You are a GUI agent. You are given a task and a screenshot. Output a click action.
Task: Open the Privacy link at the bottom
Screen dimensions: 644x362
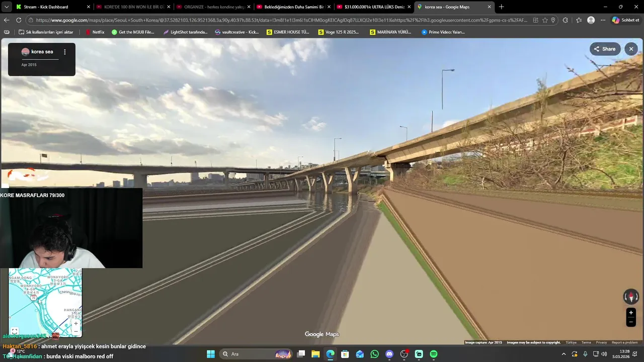tap(601, 342)
